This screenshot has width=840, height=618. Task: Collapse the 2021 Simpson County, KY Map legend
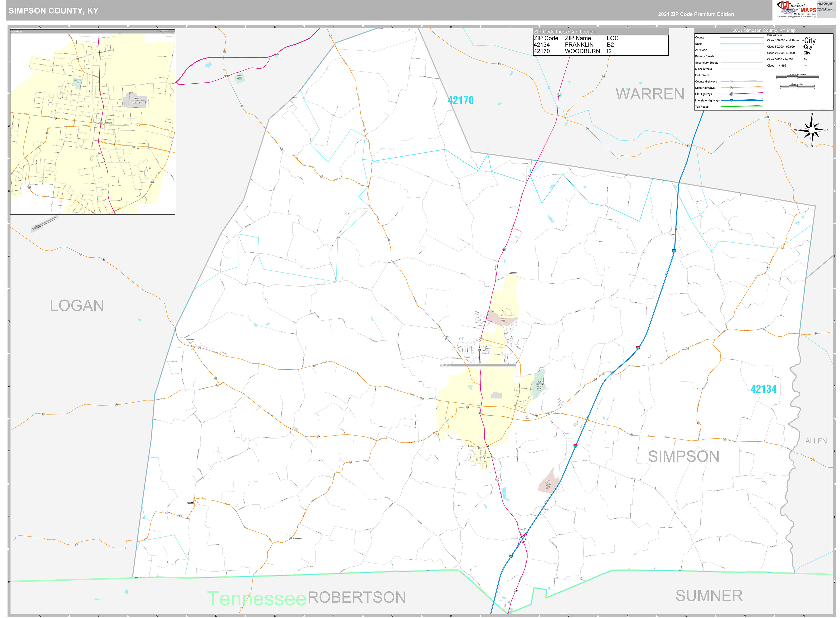(x=764, y=31)
